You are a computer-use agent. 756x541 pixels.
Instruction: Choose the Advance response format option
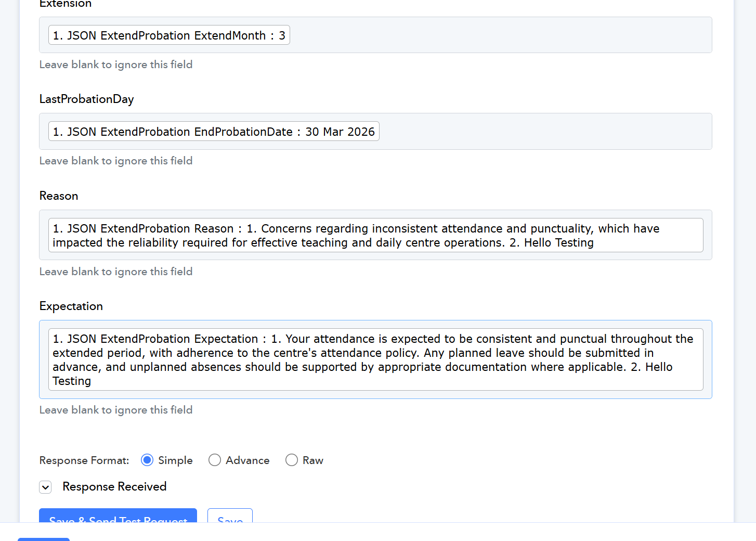[215, 460]
